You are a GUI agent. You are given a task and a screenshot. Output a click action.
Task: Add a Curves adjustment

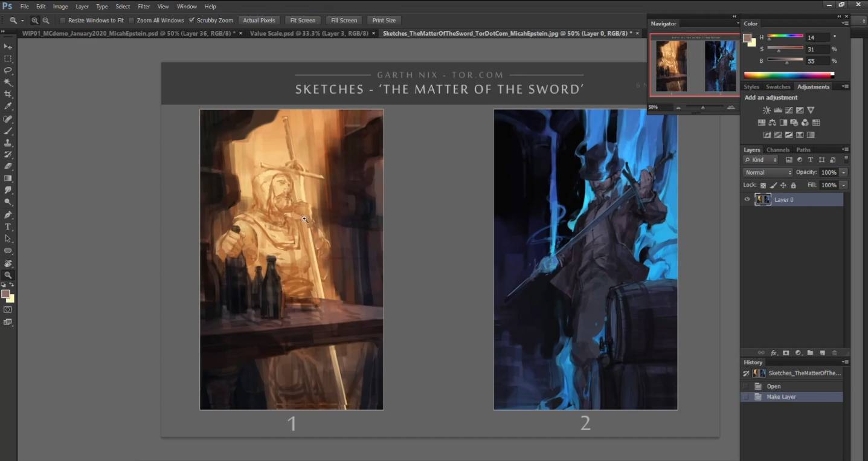tap(789, 110)
